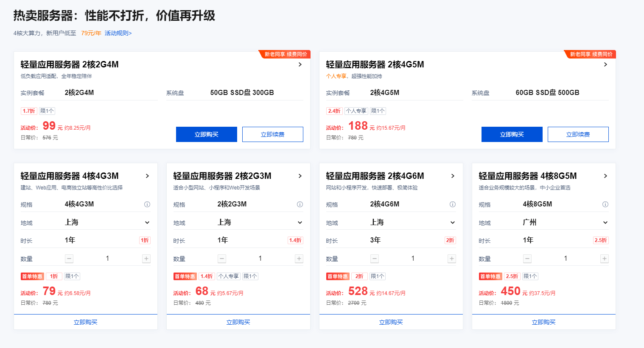This screenshot has height=348, width=644.
Task: Open 活动规则 link under the heading
Action: pos(118,33)
